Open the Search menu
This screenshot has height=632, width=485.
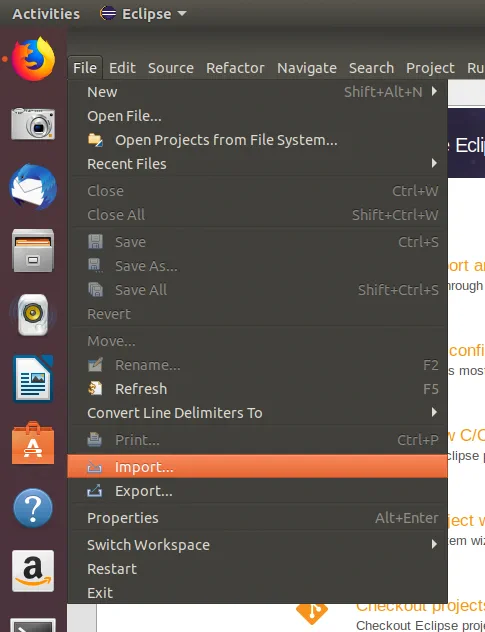pos(371,68)
